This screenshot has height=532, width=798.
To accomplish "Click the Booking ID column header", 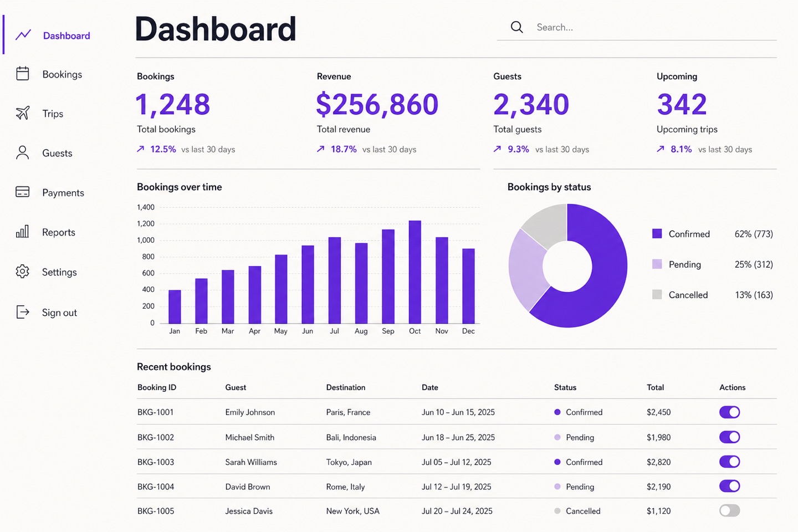I will pyautogui.click(x=157, y=387).
